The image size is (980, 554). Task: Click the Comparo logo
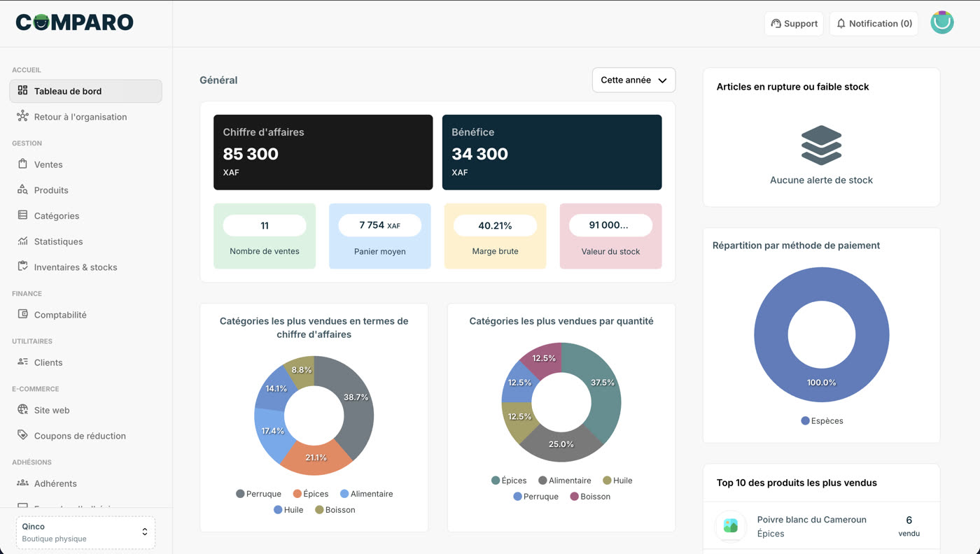click(74, 22)
